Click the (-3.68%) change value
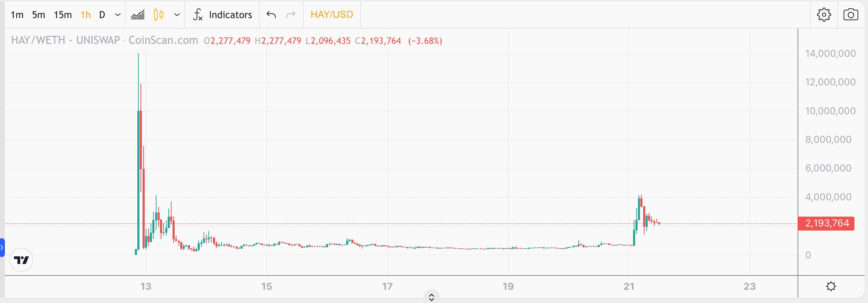Screen dimensions: 868x303 click(425, 41)
